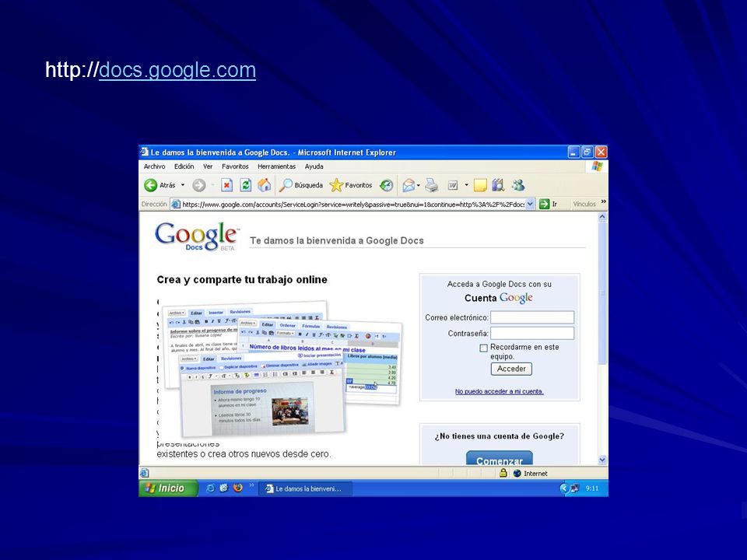Click the '¿No tienes una cuenta de Google?' text
This screenshot has height=560, width=747.
pos(500,436)
